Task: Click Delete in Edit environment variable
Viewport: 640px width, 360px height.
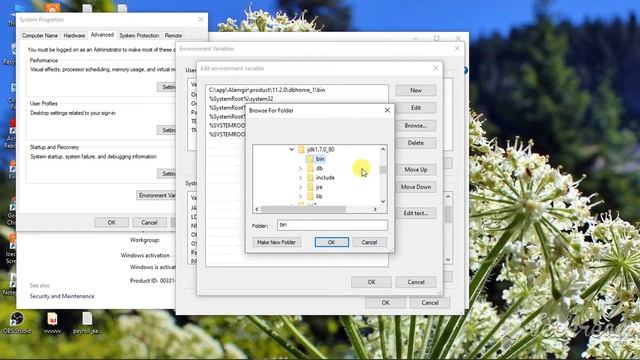Action: click(x=416, y=143)
